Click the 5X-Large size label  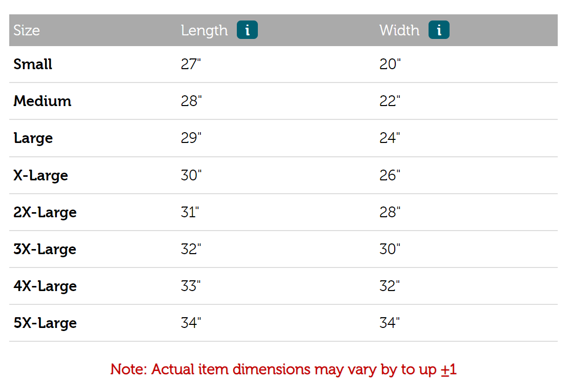pos(45,323)
